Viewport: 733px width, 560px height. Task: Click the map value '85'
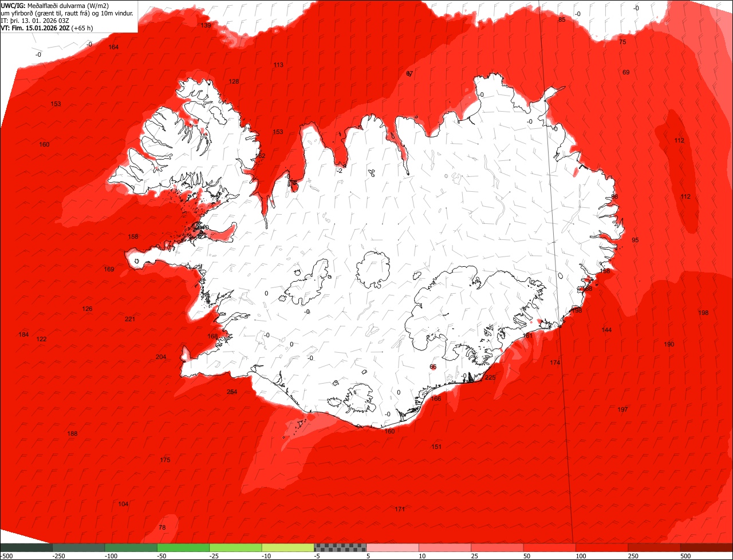point(562,19)
